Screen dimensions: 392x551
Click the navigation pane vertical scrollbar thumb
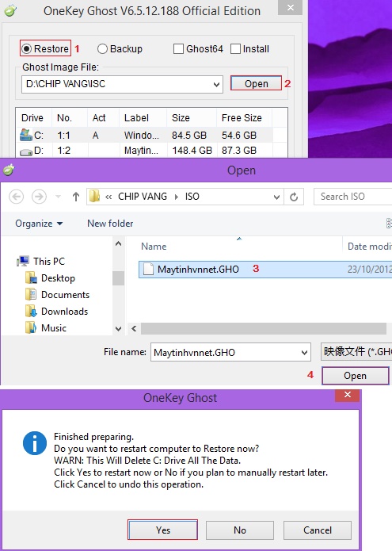pos(118,278)
